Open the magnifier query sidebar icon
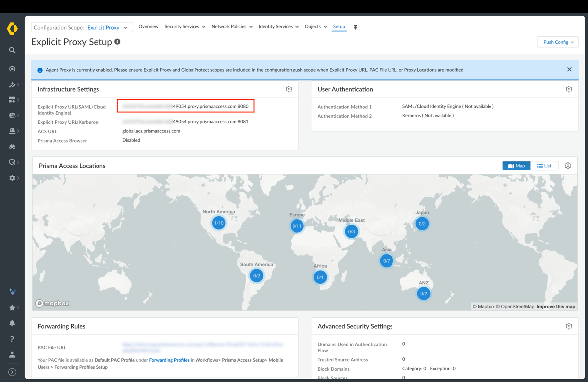This screenshot has width=588, height=382. (12, 162)
